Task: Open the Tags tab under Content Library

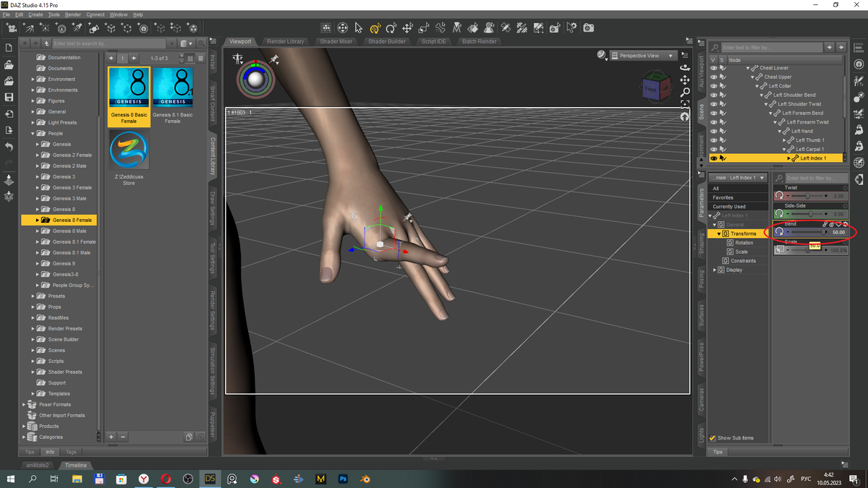Action: [x=71, y=452]
